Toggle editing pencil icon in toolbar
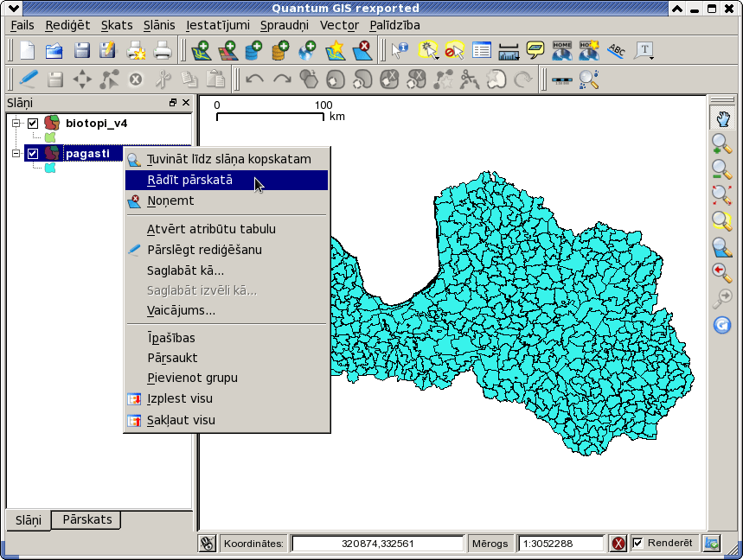Image resolution: width=743 pixels, height=560 pixels. coord(29,79)
